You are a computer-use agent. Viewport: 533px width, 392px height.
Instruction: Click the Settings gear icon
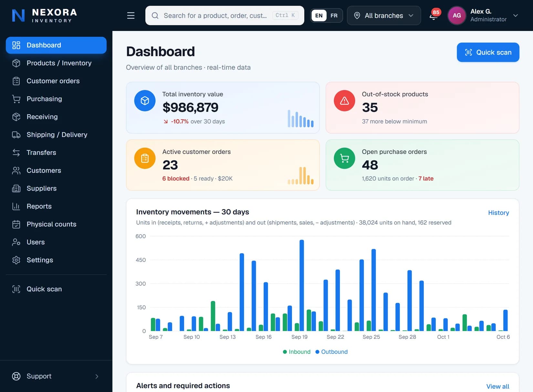click(x=16, y=260)
